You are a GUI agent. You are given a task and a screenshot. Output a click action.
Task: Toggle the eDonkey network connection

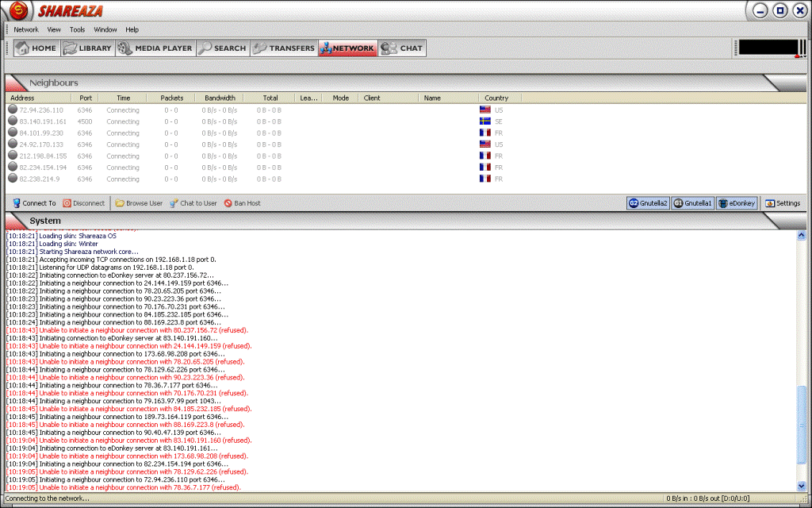click(x=737, y=203)
